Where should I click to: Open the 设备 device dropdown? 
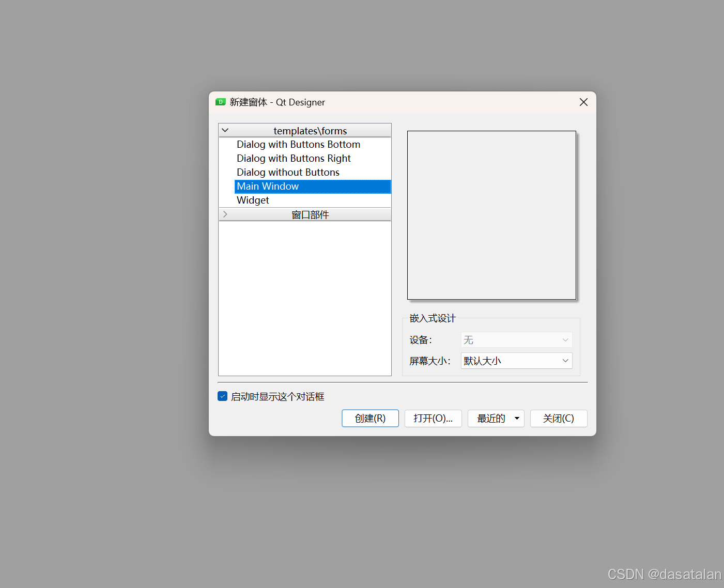pyautogui.click(x=516, y=340)
